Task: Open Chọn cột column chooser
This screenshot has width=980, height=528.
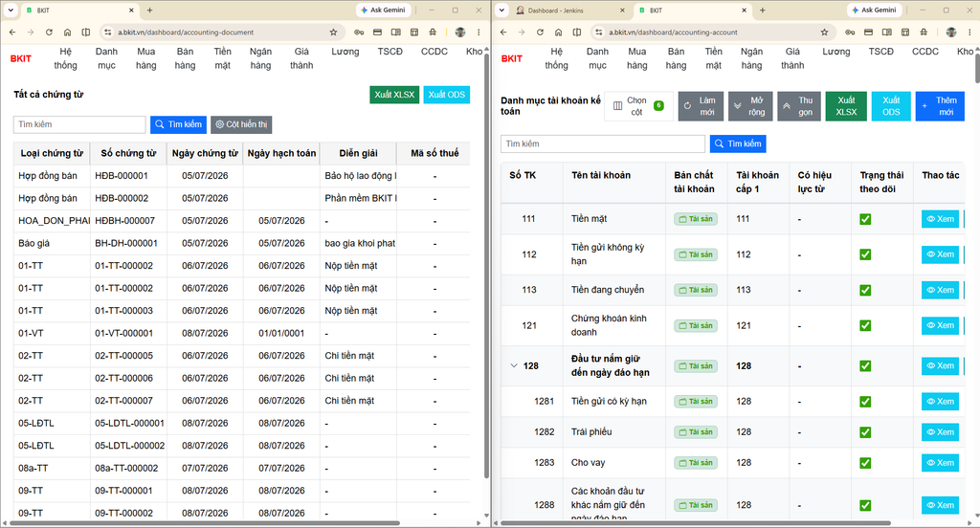Action: click(x=638, y=106)
